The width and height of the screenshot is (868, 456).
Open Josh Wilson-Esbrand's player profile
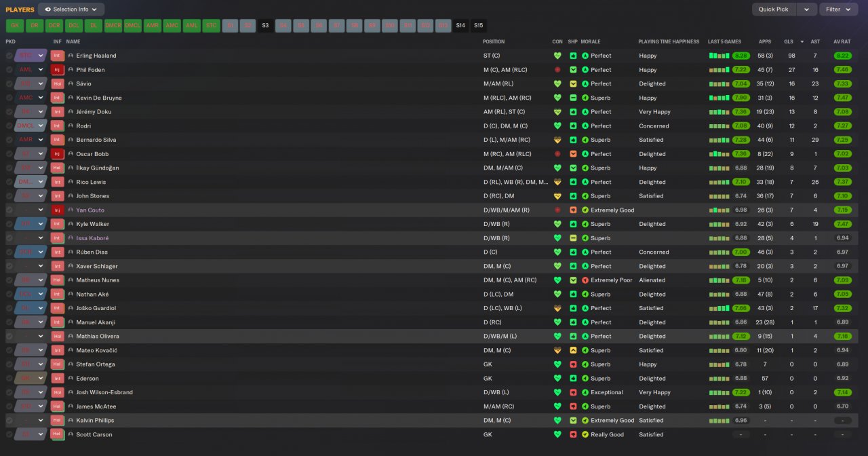pyautogui.click(x=104, y=392)
